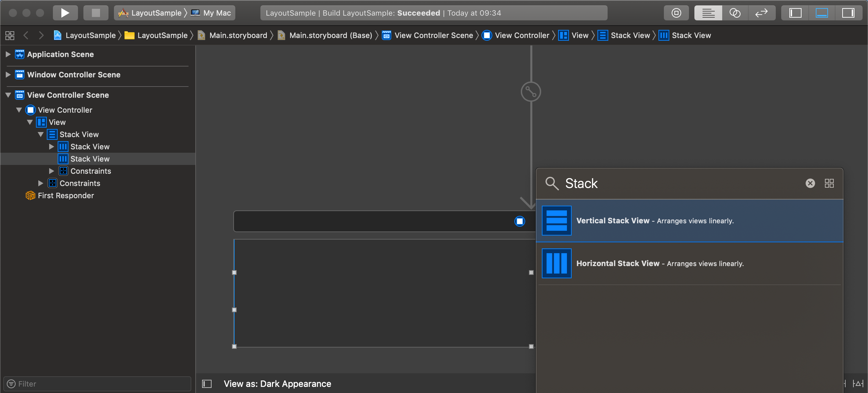This screenshot has width=868, height=393.
Task: Switch to the Standard editor mode
Action: point(708,13)
